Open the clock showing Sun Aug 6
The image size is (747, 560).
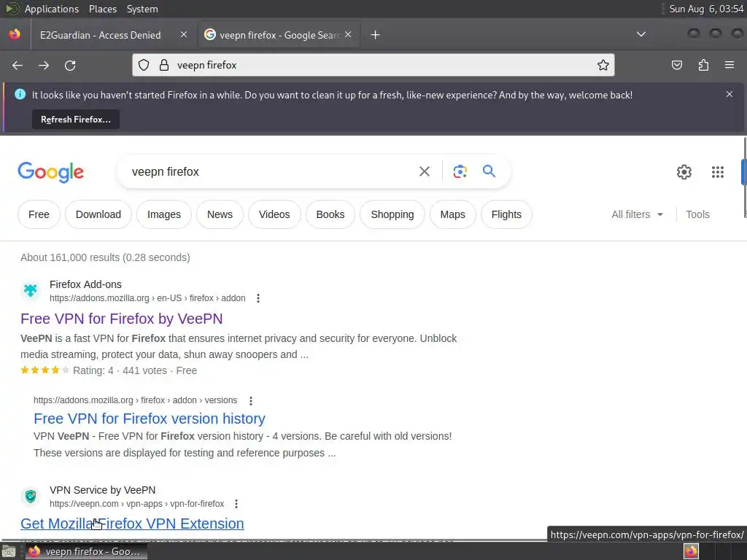[x=706, y=9]
